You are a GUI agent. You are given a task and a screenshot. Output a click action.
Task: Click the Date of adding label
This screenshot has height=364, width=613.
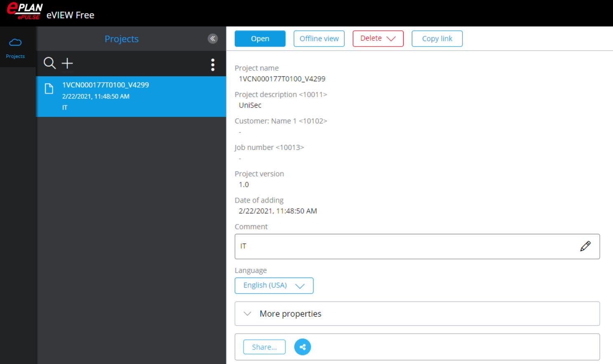[259, 200]
